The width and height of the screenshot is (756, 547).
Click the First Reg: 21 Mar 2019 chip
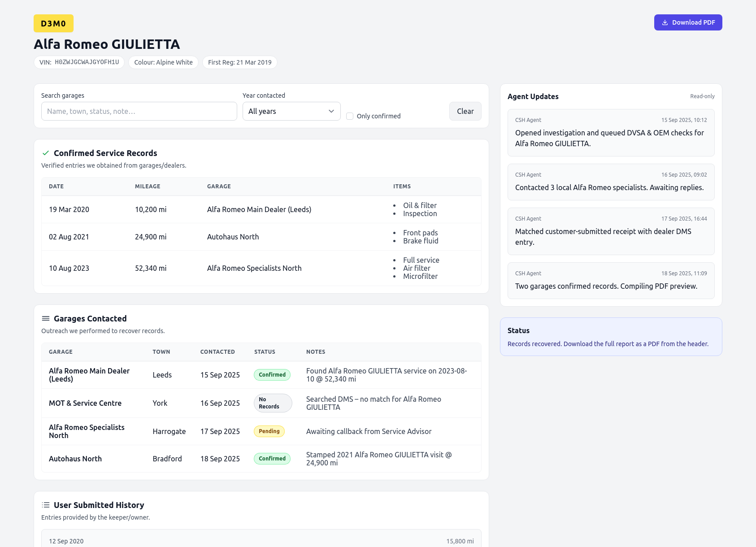[239, 62]
